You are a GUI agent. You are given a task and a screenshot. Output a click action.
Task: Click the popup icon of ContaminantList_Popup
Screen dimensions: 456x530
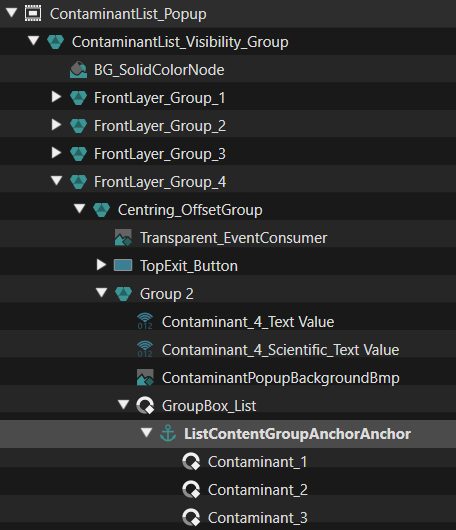click(33, 14)
